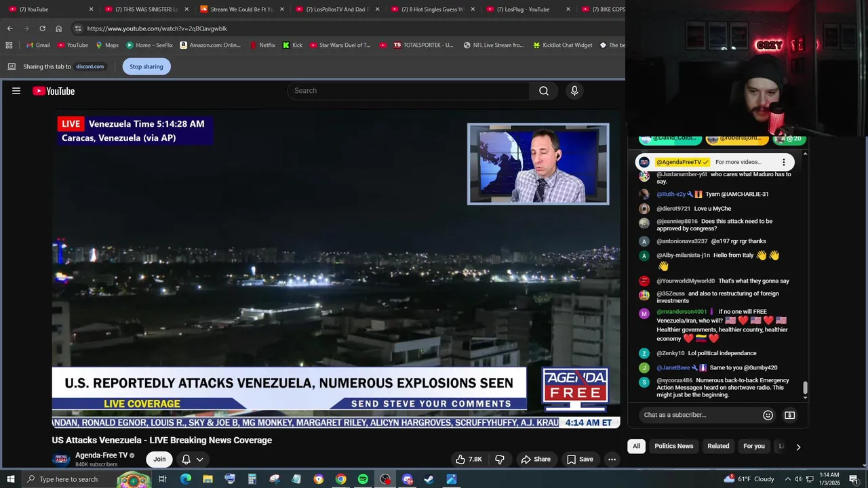Open the emoji picker in live chat
Viewport: 868px width, 488px height.
[x=768, y=415]
